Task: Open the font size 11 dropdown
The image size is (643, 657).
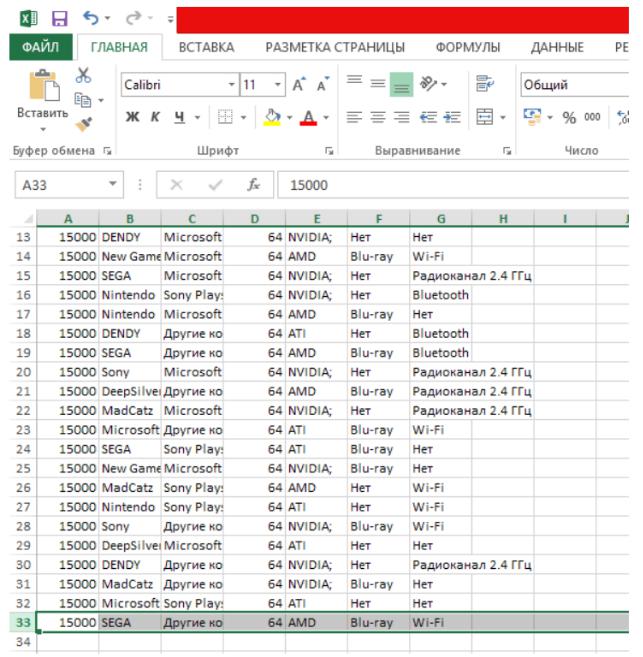Action: [x=277, y=85]
